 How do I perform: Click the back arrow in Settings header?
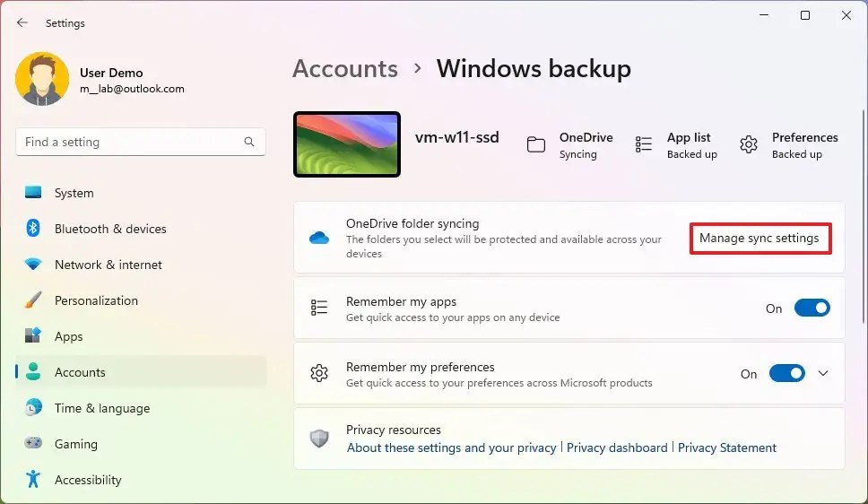click(x=22, y=22)
